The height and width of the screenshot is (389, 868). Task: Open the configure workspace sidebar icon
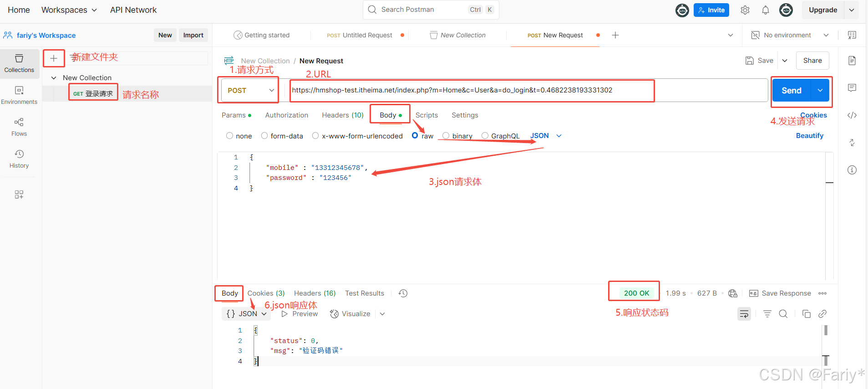pyautogui.click(x=19, y=194)
